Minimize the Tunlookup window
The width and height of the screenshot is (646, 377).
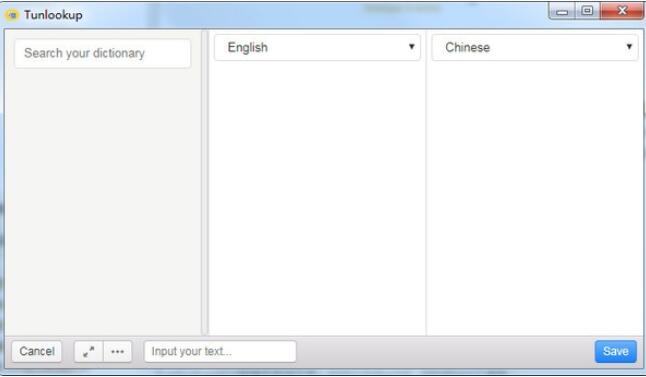(562, 11)
